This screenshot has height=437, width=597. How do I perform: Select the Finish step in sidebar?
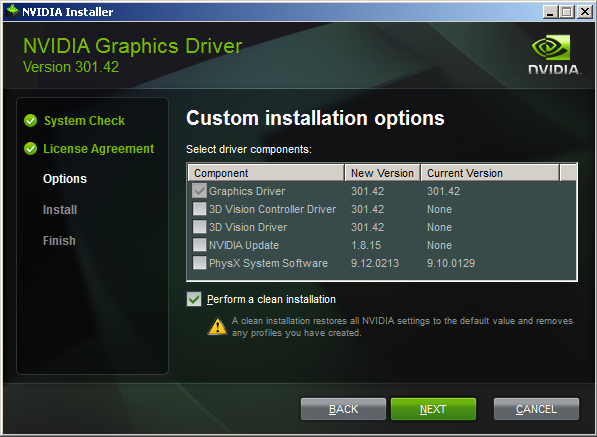(59, 241)
